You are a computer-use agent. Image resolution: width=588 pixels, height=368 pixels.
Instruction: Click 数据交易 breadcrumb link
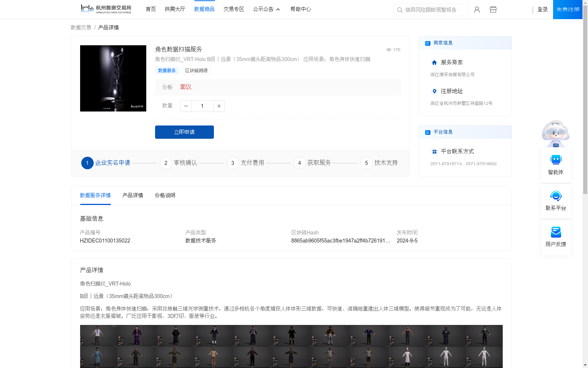pos(81,28)
